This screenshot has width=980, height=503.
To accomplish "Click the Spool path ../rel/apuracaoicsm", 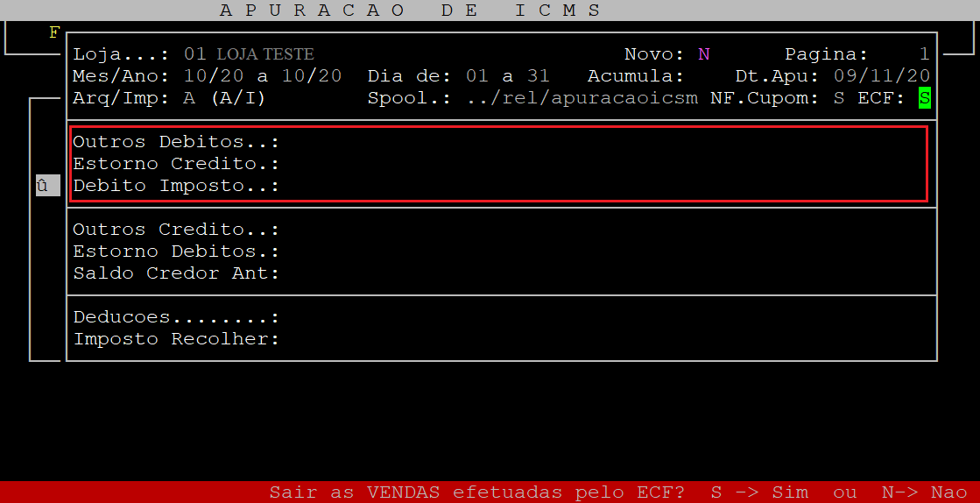I will coord(582,98).
